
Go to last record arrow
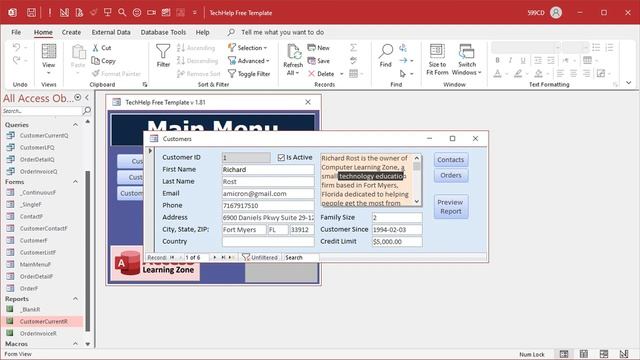(x=223, y=258)
